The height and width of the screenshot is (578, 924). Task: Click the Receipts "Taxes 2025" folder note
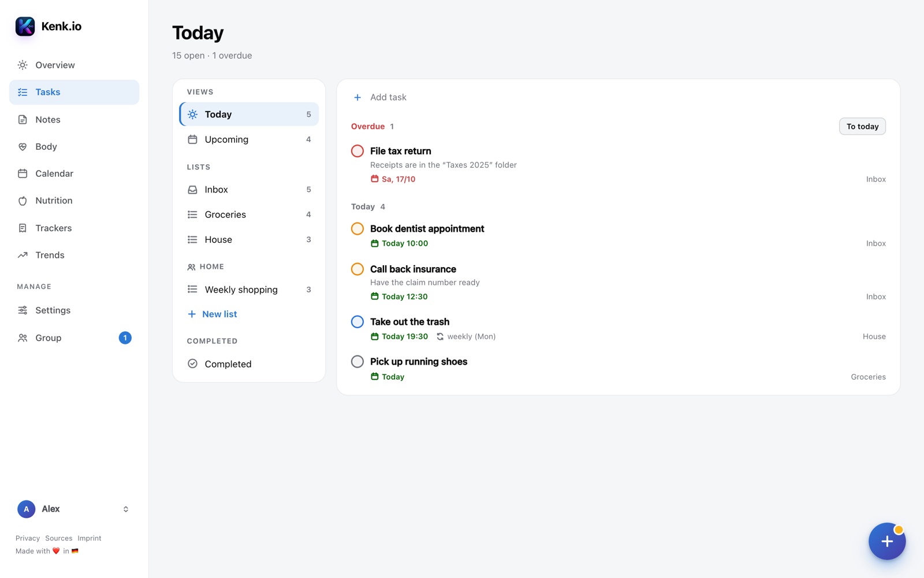[444, 165]
